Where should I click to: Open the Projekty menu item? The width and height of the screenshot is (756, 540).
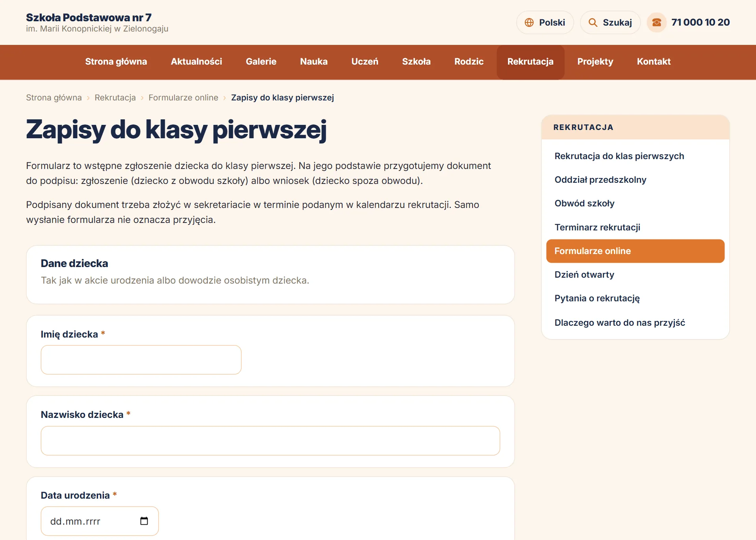595,62
